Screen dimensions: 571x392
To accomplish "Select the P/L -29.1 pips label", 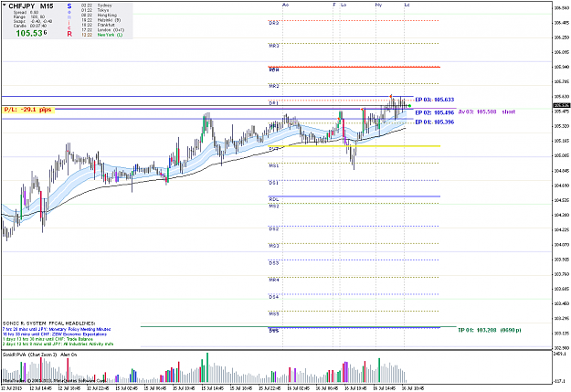I will coord(28,110).
